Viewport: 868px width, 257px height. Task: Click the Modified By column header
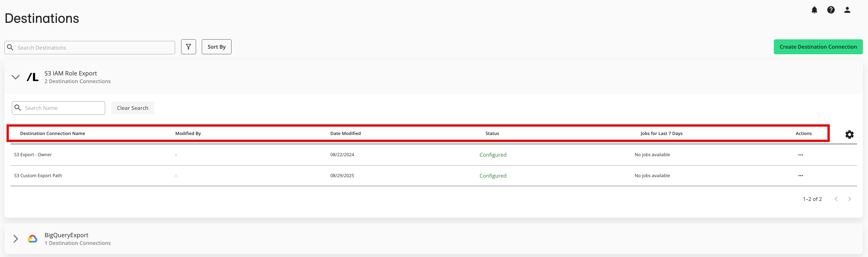(188, 134)
